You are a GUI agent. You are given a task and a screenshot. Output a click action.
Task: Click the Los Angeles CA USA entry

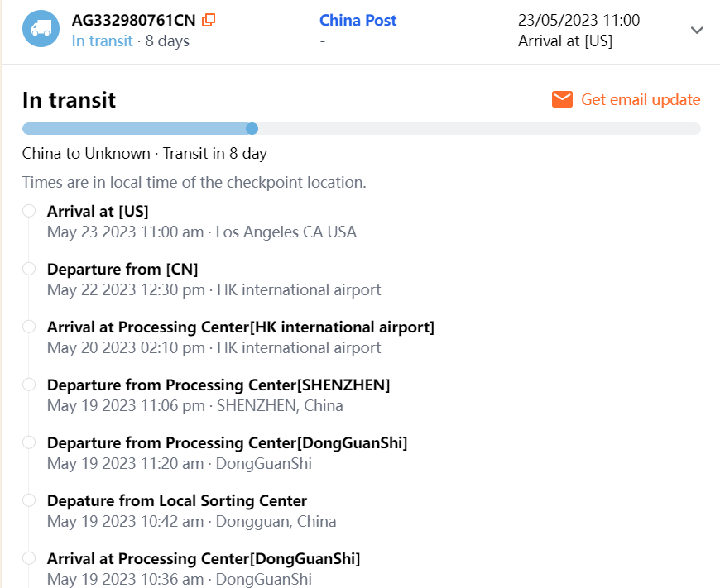[x=286, y=232]
